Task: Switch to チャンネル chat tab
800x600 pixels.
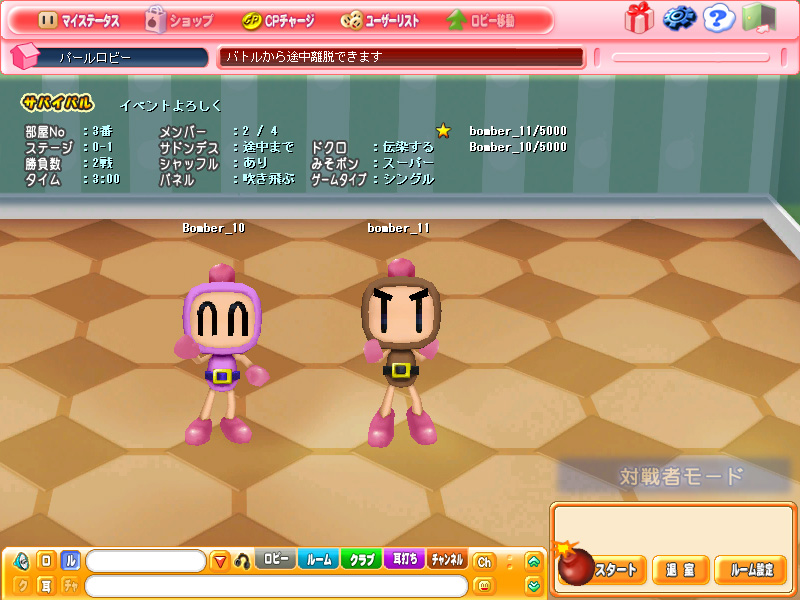Action: (x=447, y=560)
